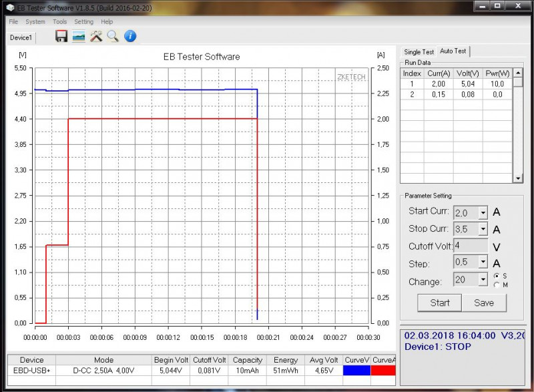Click the magnifying glass search icon

(x=113, y=36)
